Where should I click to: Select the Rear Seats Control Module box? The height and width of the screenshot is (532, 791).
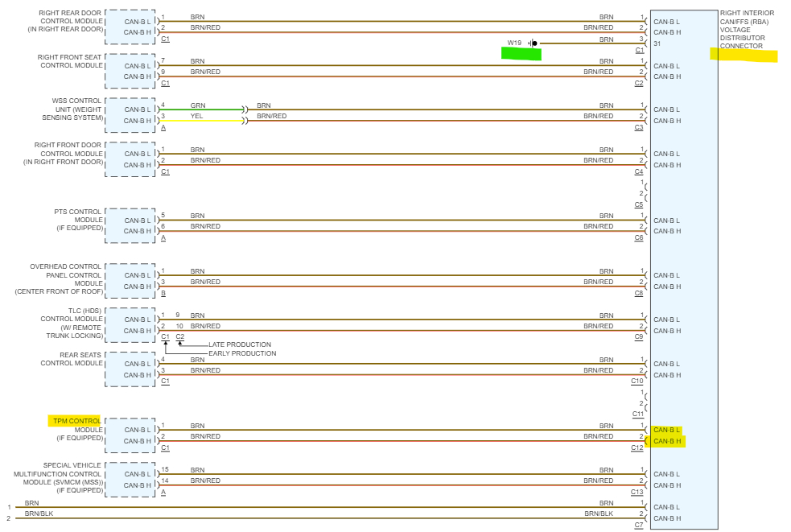130,369
